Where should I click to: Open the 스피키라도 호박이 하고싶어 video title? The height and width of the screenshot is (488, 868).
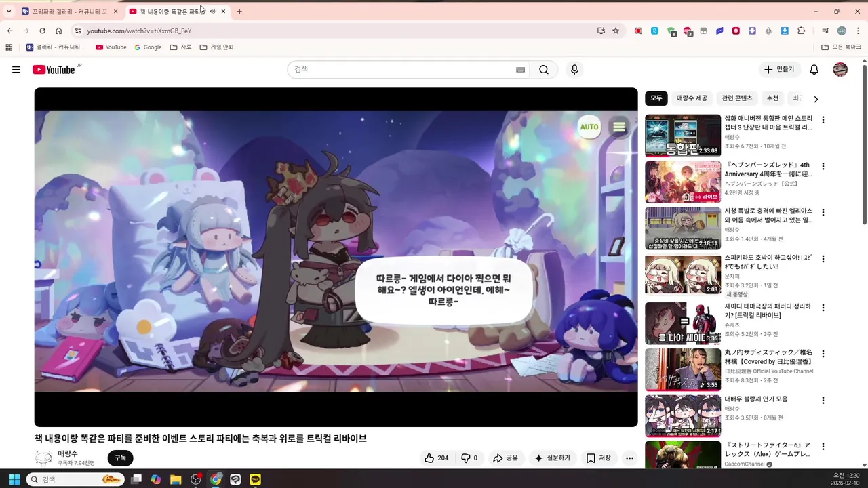coord(768,262)
